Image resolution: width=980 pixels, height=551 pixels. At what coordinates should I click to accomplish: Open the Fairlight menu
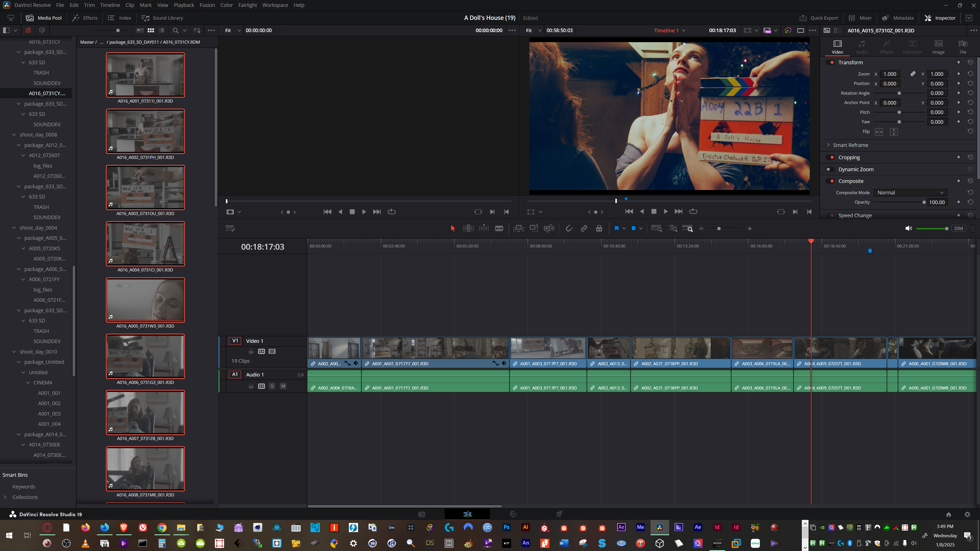coord(248,5)
